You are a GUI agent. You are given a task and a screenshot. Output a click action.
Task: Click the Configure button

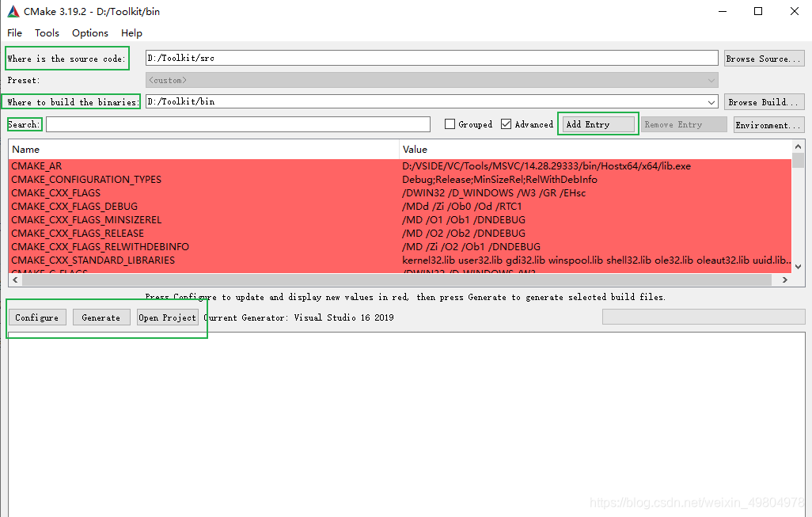coord(36,317)
